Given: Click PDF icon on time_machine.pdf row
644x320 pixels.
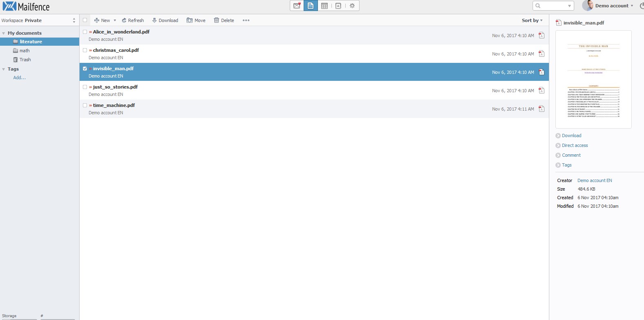Looking at the screenshot, I should click(542, 109).
